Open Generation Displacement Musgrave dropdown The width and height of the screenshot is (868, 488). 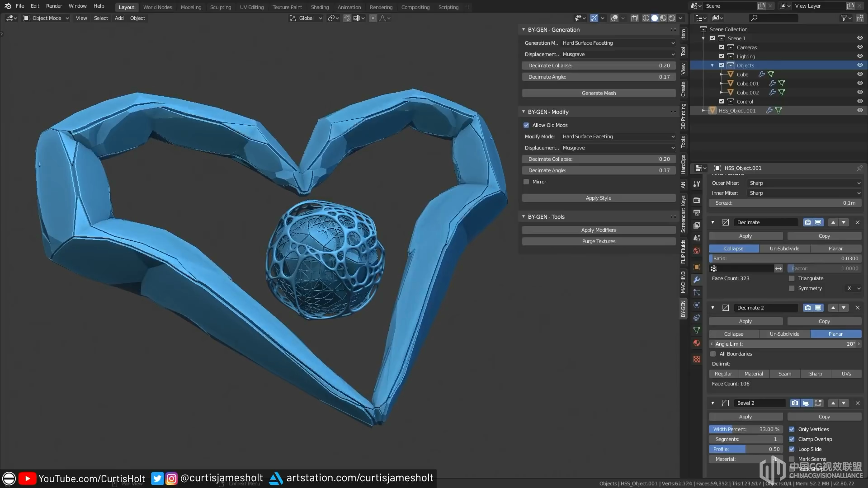618,54
